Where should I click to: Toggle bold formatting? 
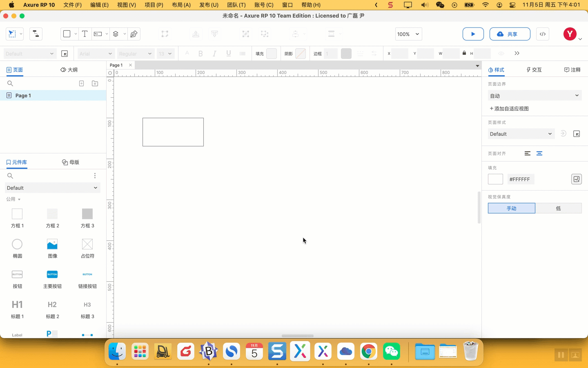click(x=200, y=54)
